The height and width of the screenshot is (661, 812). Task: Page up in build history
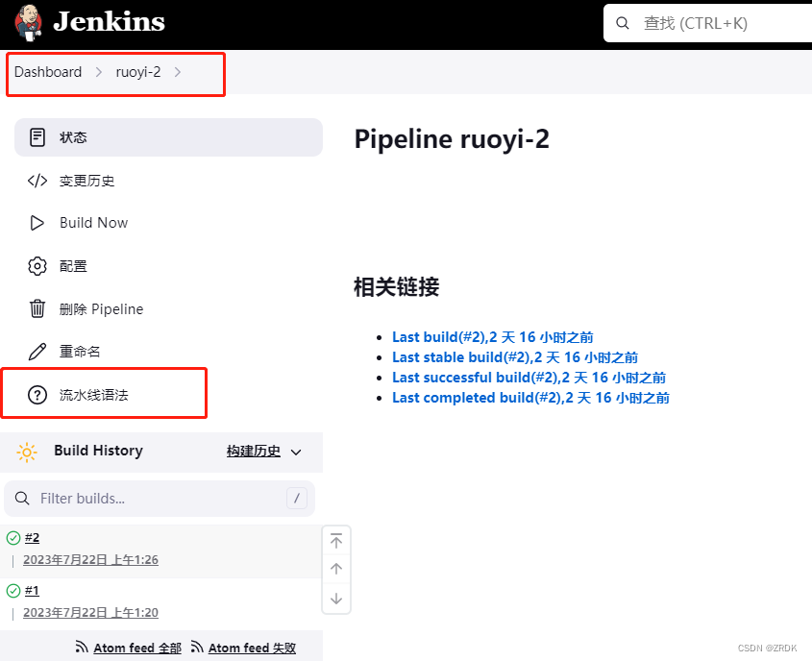336,569
